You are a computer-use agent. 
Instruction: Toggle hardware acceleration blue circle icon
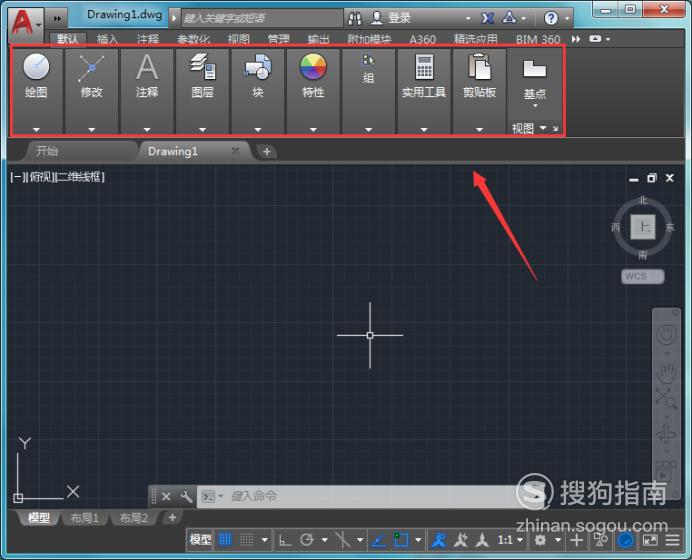tap(625, 540)
